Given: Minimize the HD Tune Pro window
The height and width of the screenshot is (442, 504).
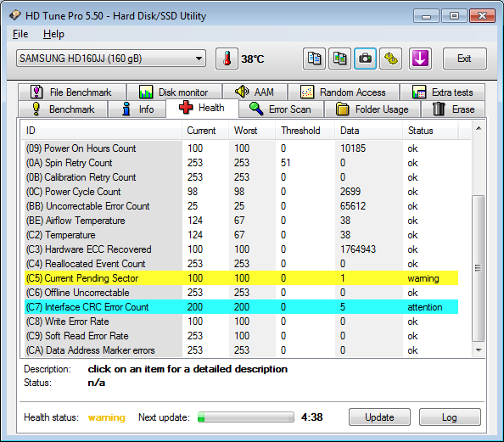Looking at the screenshot, I should pyautogui.click(x=426, y=16).
